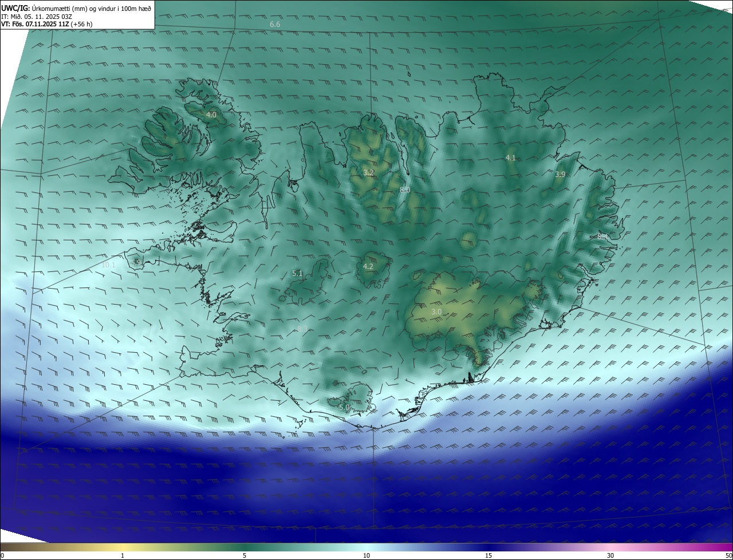
Task: Click the 6.6 value at top of map
Action: point(275,25)
